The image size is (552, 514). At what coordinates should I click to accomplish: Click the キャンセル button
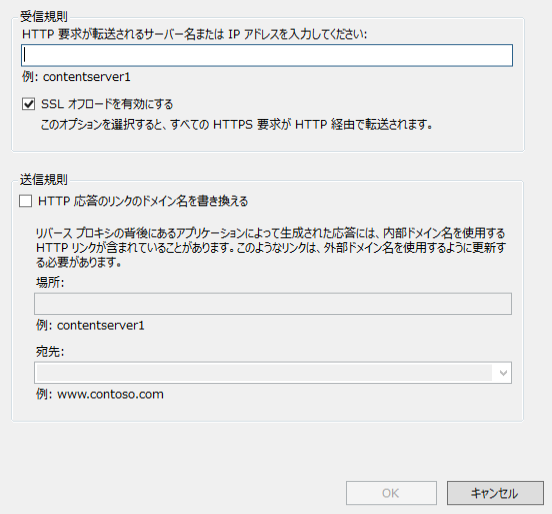point(495,493)
